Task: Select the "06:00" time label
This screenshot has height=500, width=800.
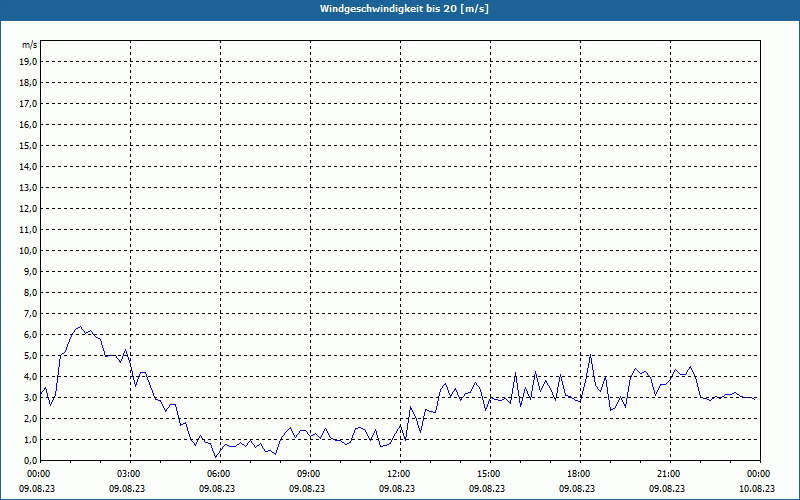Action: (x=218, y=474)
